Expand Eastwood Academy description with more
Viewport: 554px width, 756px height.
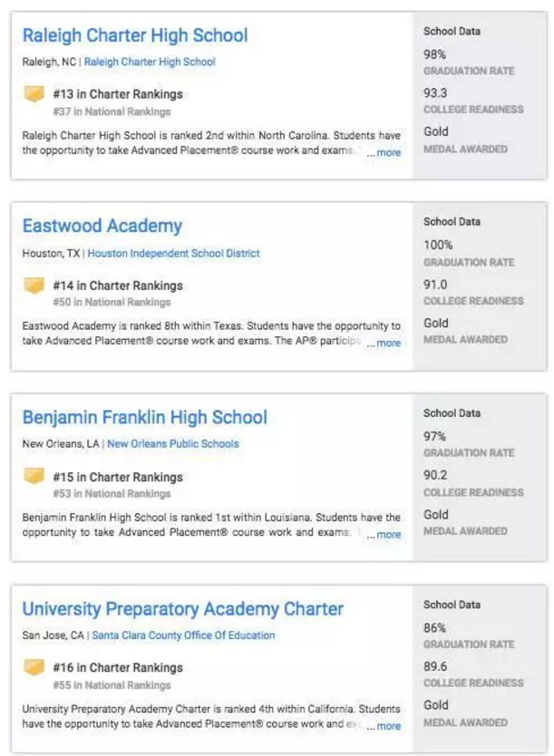click(x=388, y=344)
